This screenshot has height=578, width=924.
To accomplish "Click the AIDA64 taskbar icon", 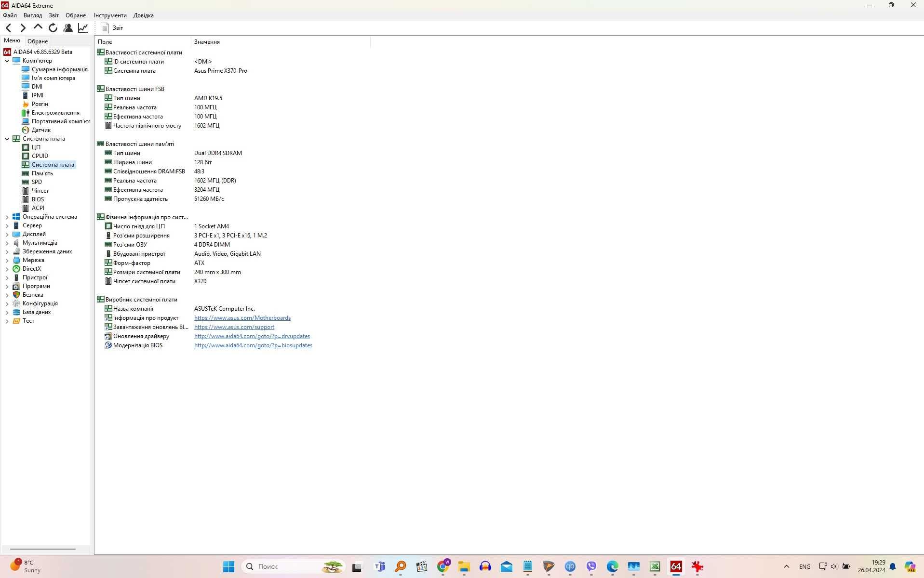I will coord(676,566).
